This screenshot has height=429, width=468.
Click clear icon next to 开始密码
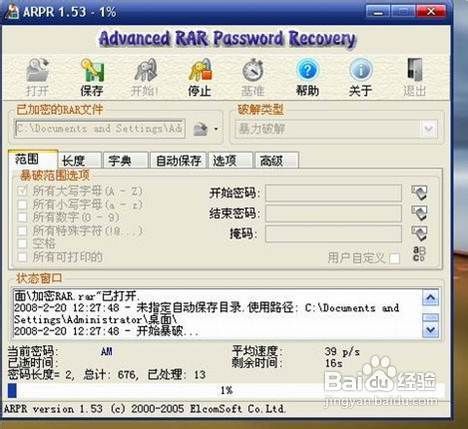[x=419, y=193]
